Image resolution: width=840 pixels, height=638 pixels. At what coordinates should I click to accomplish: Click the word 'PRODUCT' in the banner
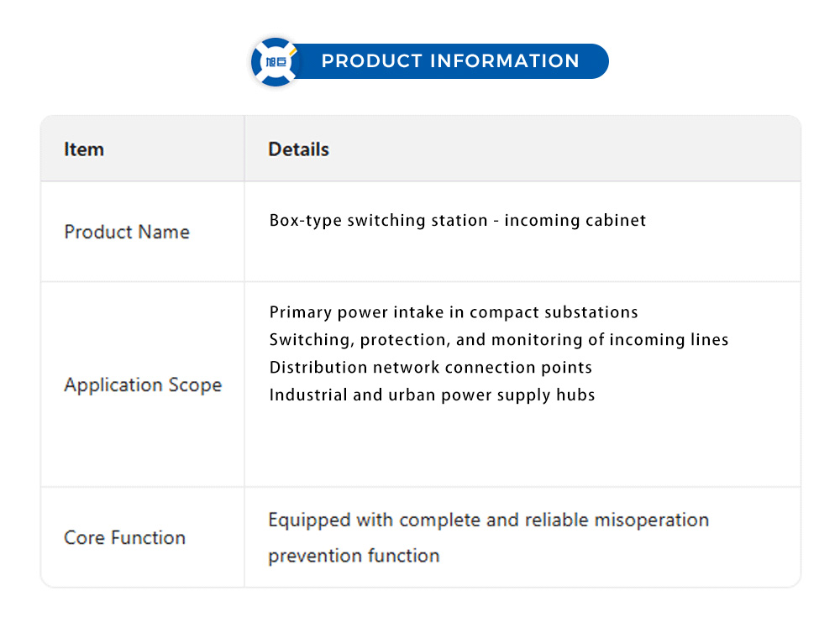pyautogui.click(x=371, y=61)
